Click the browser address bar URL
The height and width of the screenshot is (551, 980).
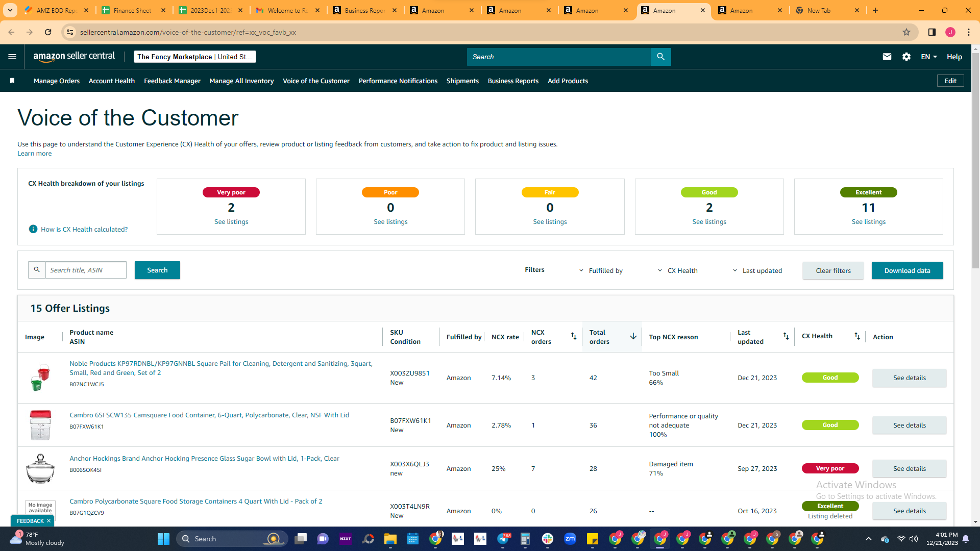[x=188, y=32]
